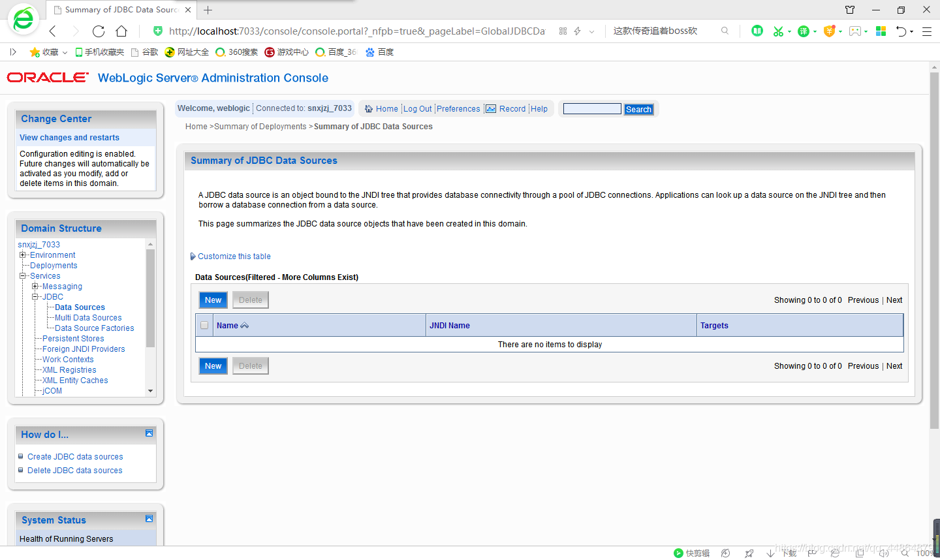Open Persistent Stores tree item
The height and width of the screenshot is (560, 940).
[73, 339]
